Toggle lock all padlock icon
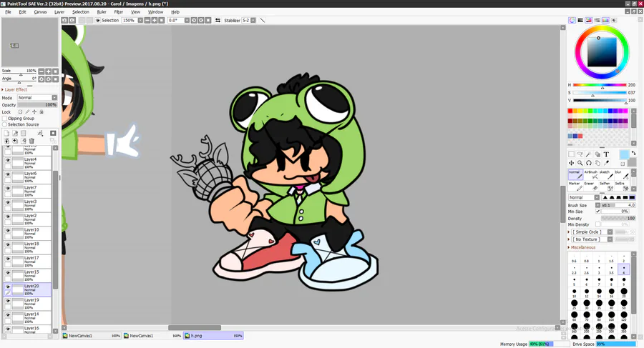The image size is (644, 348). coord(42,111)
